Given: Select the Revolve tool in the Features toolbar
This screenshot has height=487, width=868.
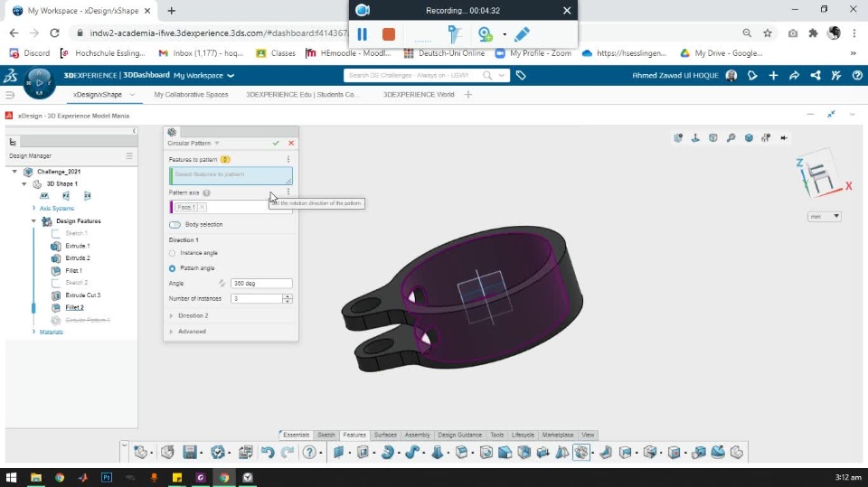Looking at the screenshot, I should pyautogui.click(x=387, y=452).
